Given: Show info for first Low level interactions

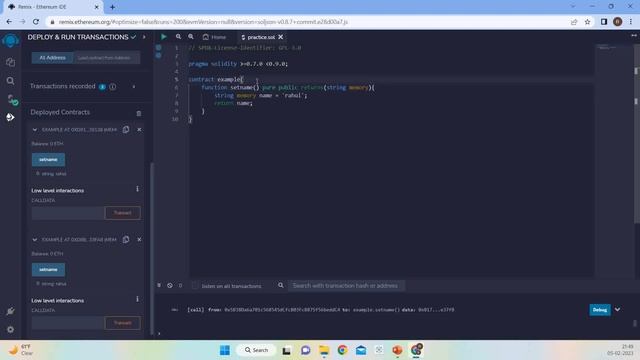Looking at the screenshot, I should (x=137, y=189).
